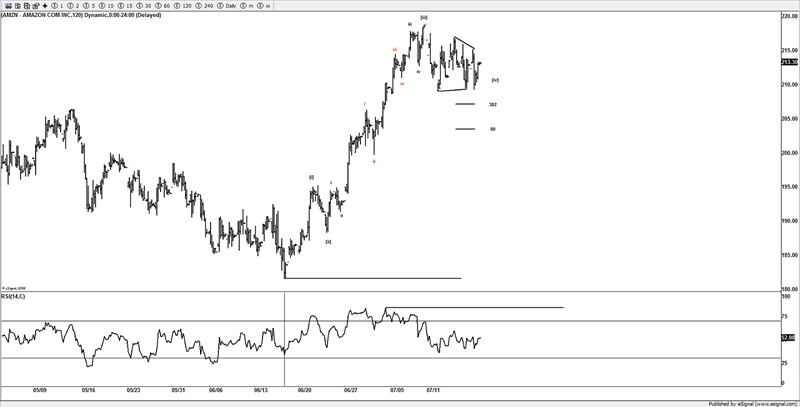Click the 06/13 date axis label
The height and width of the screenshot is (407, 800).
[261, 390]
